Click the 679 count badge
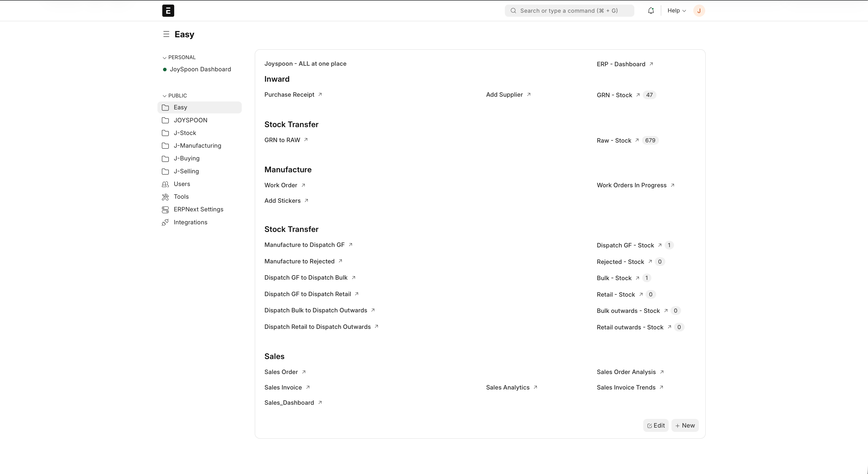The height and width of the screenshot is (474, 868). pos(650,140)
